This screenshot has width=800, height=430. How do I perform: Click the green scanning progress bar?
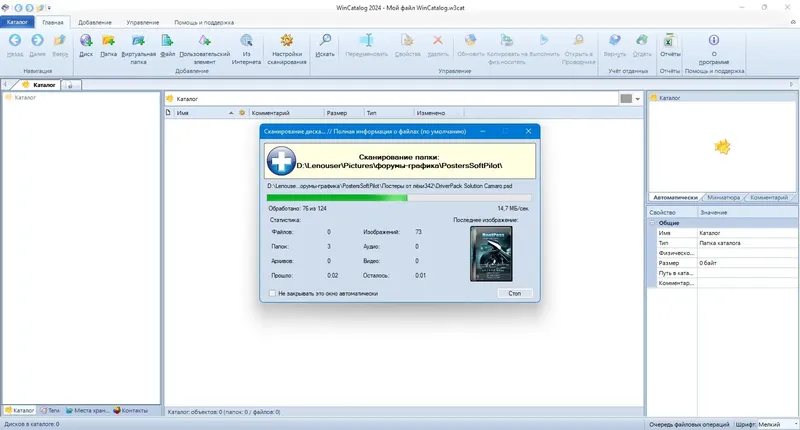click(x=399, y=198)
